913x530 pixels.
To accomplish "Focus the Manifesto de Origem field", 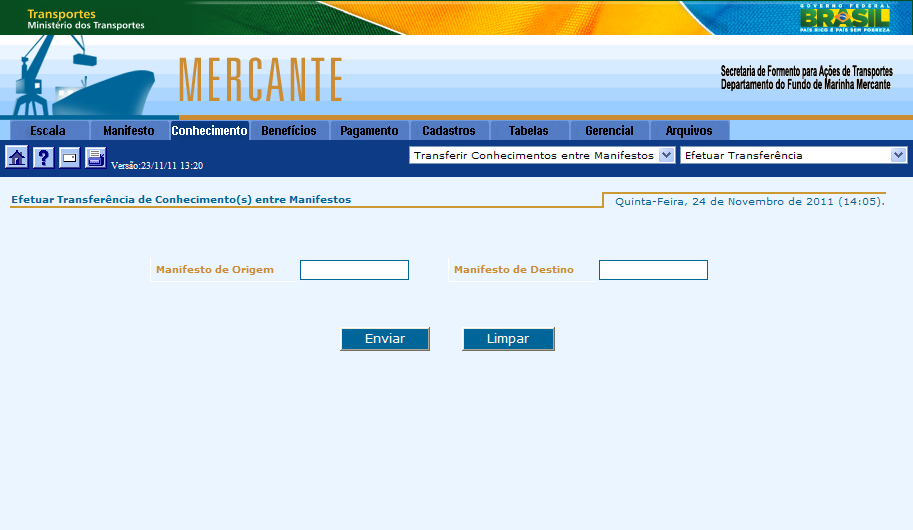I will tap(354, 270).
